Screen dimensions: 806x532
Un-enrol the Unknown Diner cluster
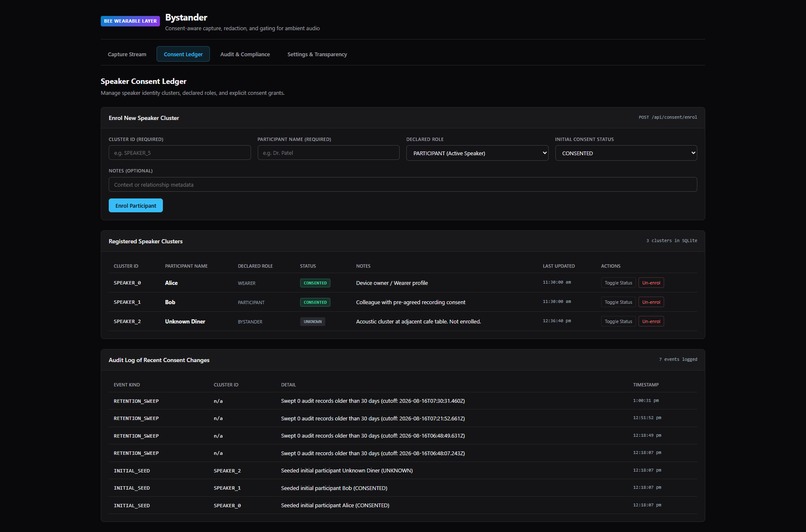(651, 321)
